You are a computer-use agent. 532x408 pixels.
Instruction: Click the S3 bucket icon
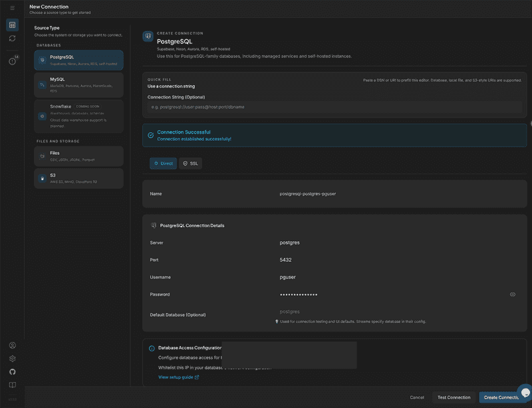pos(43,178)
